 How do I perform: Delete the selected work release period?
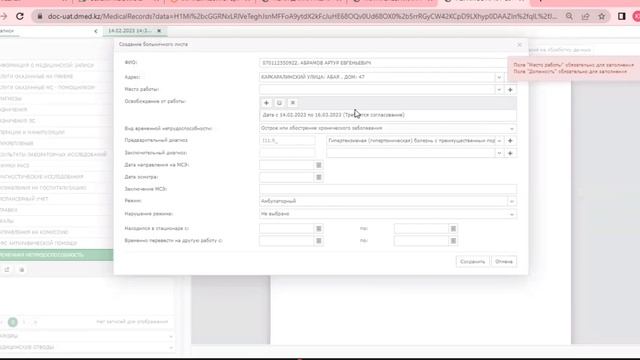point(293,103)
